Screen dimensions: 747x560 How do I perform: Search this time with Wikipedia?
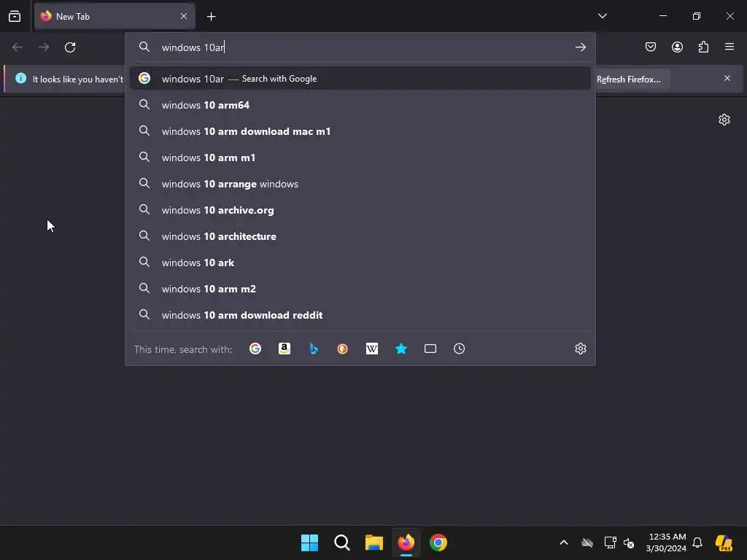point(371,349)
